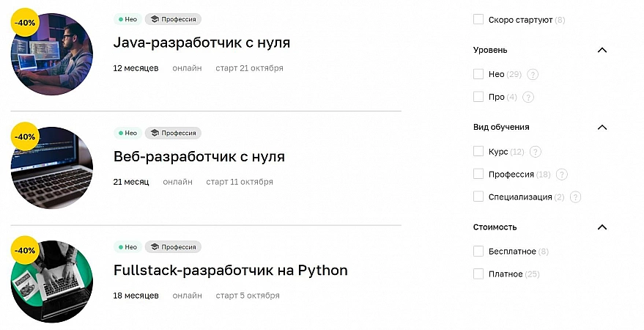Collapse the Уровень filter section
The width and height of the screenshot is (644, 330).
point(602,51)
